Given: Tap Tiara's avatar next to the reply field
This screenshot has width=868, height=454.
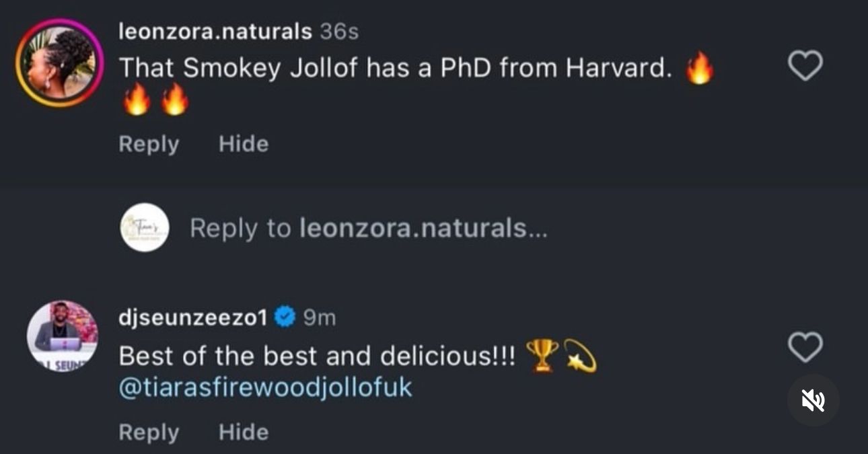Looking at the screenshot, I should pos(144,228).
